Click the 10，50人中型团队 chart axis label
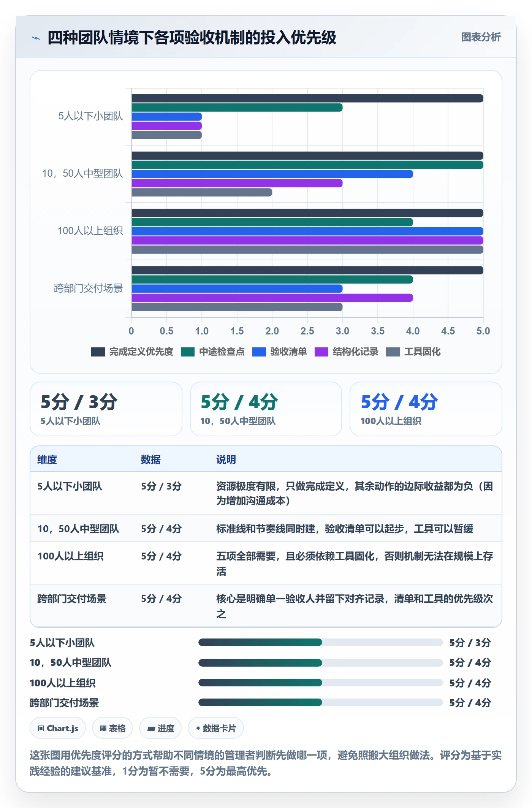This screenshot has height=808, width=532. coord(82,174)
